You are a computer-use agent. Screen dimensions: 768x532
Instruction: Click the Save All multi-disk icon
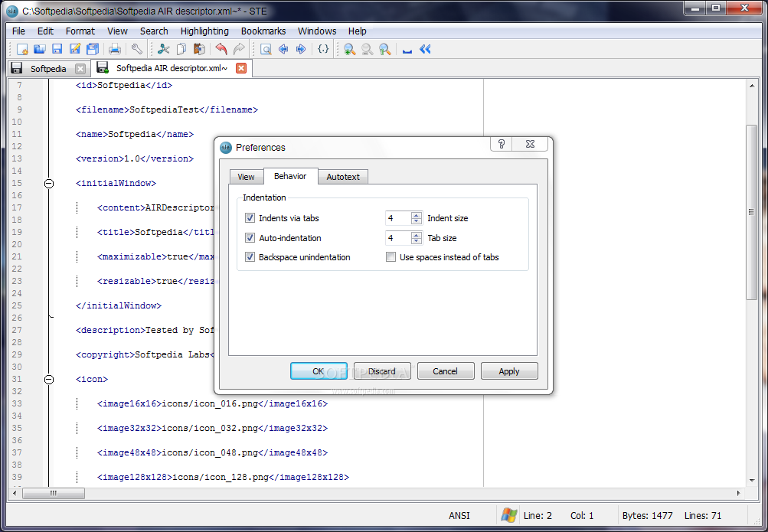point(93,49)
